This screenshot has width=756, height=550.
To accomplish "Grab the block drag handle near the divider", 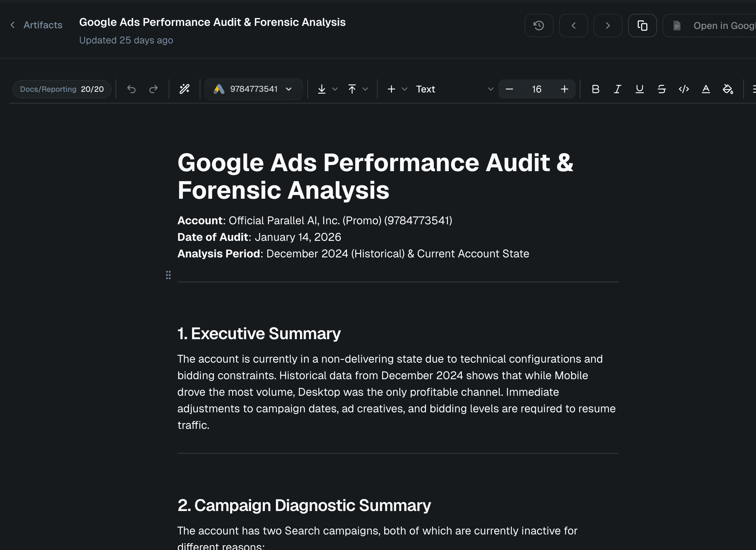I will tap(168, 275).
